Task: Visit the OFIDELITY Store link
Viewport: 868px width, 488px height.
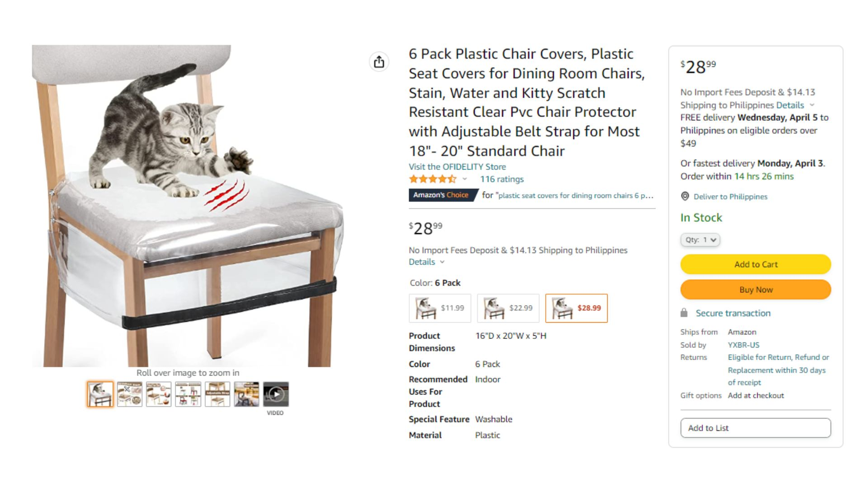Action: pos(457,167)
